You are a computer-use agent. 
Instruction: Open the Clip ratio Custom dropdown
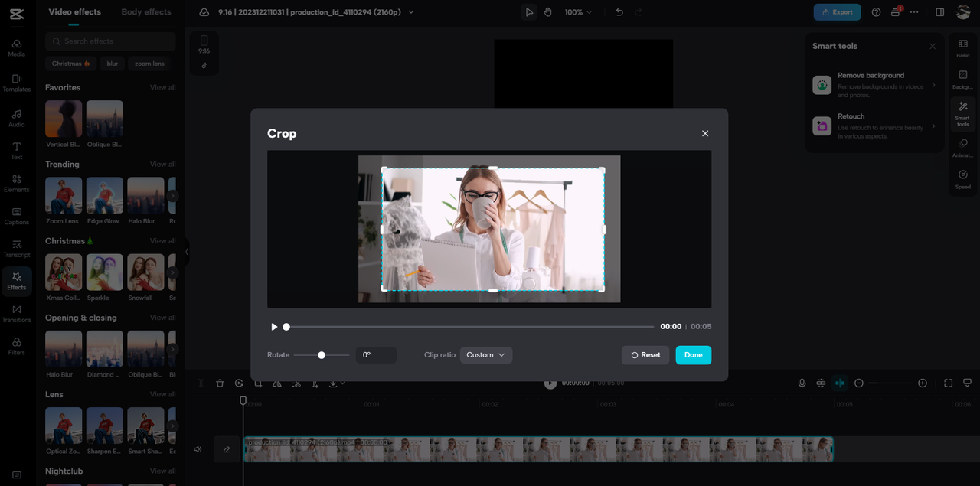point(486,354)
